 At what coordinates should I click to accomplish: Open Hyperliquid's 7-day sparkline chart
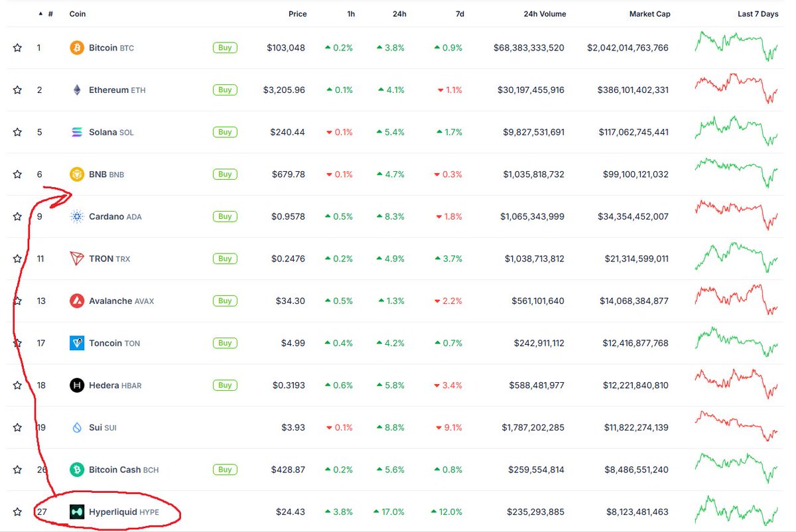click(736, 510)
